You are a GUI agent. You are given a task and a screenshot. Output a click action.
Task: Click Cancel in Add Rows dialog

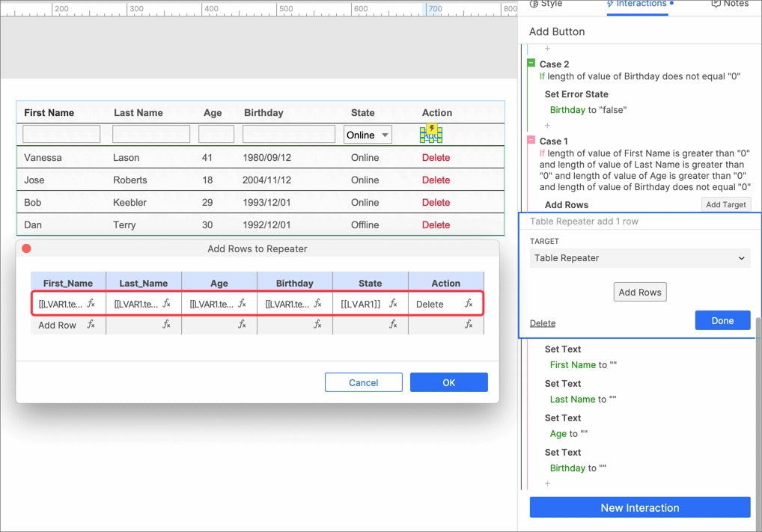tap(364, 382)
